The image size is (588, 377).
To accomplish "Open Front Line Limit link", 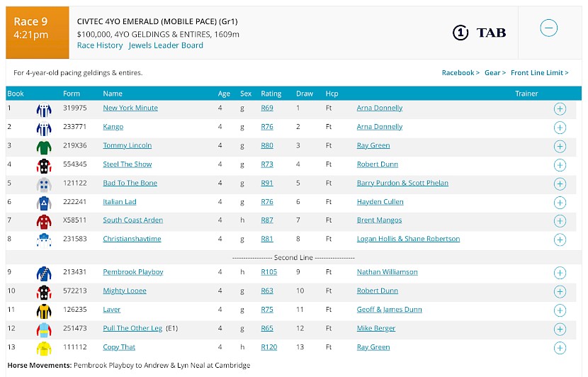I will (x=539, y=72).
